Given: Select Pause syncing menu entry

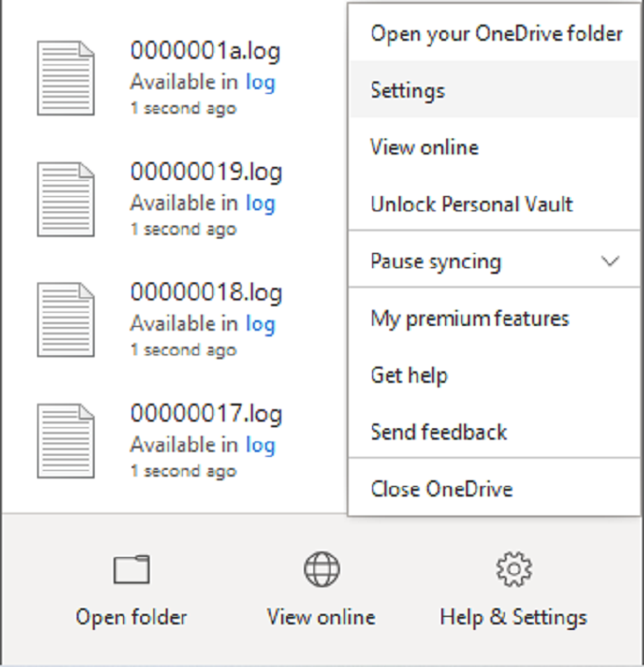Looking at the screenshot, I should (494, 261).
